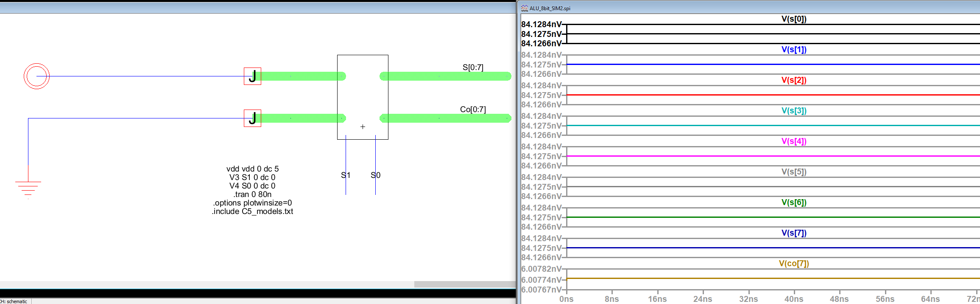Click the V(s[1]) trace label

tap(794, 50)
